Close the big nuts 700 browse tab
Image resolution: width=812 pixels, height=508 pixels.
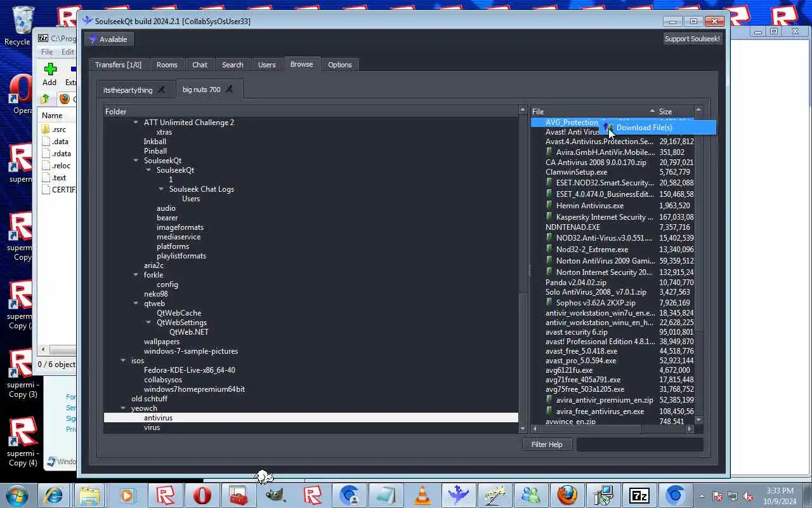[x=229, y=90]
